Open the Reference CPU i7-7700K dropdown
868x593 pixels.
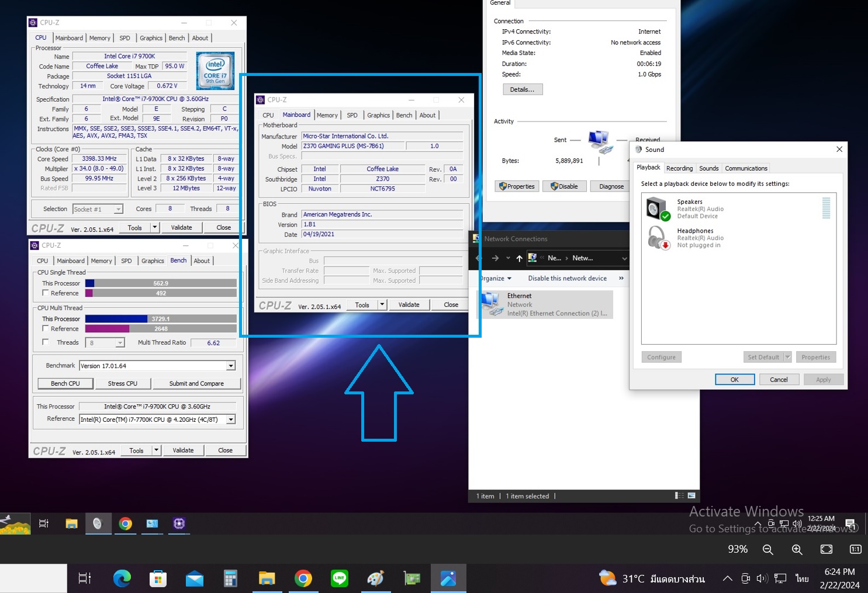[231, 419]
